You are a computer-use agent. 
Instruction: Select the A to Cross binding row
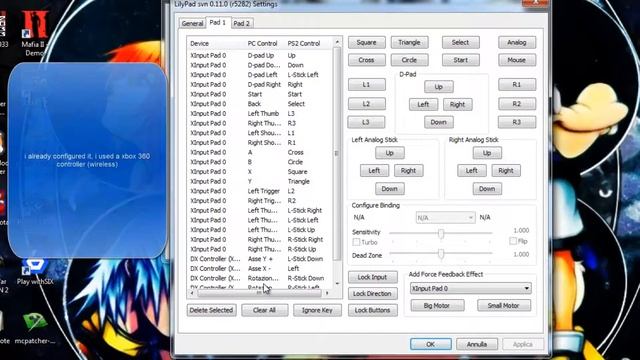260,152
